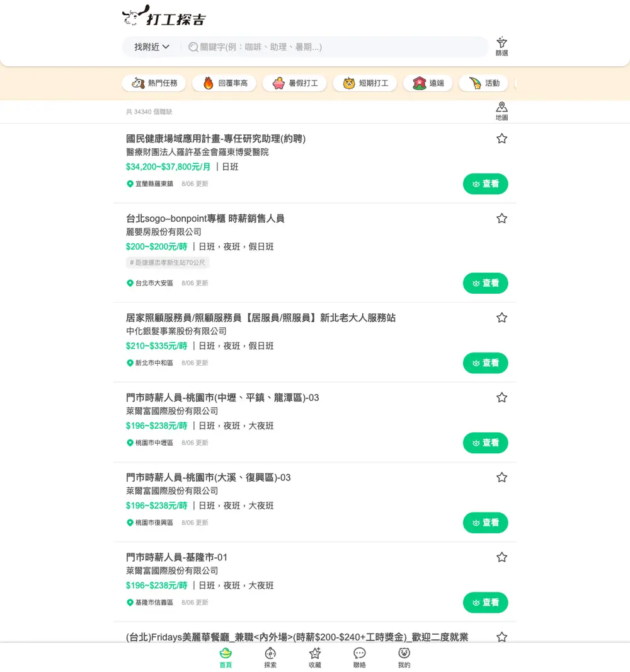Viewport: 630px width, 672px height.
Task: Select the 短期打工 category chip
Action: click(x=365, y=83)
